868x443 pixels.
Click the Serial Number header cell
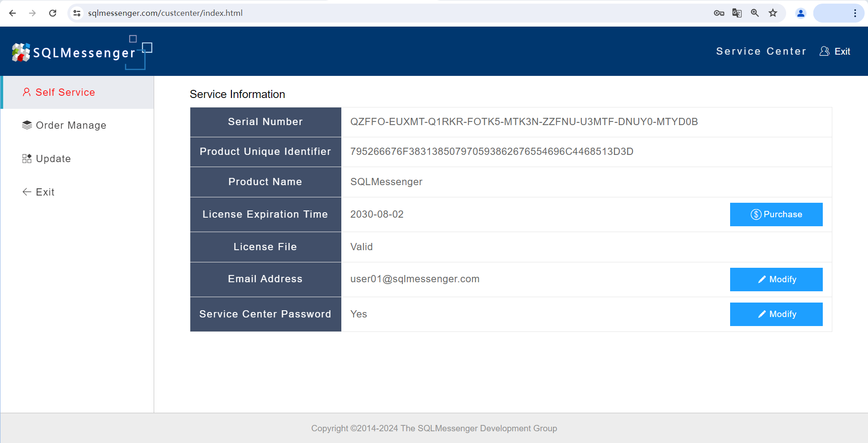[x=265, y=122]
